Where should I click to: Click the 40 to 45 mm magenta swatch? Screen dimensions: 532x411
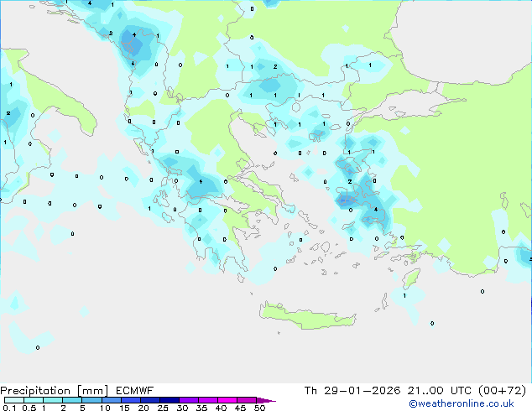pos(227,400)
